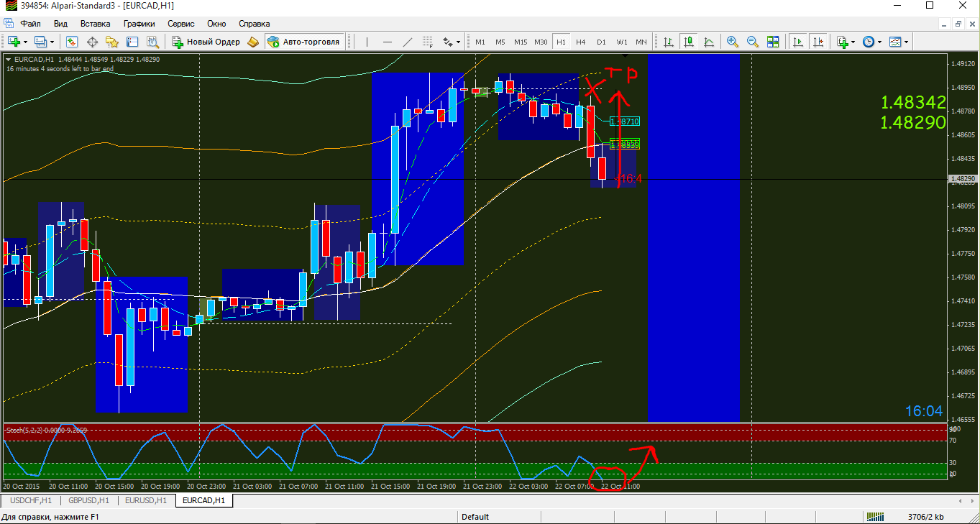Tile chart windows with grid icon
Image resolution: width=980 pixels, height=524 pixels.
[x=773, y=42]
